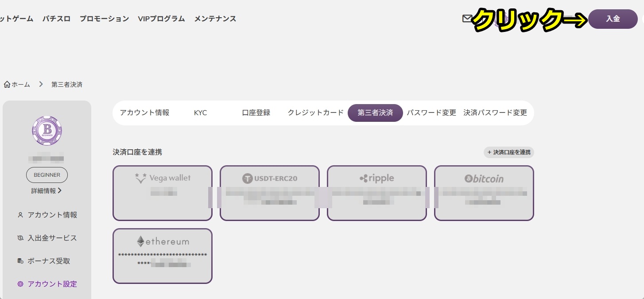The height and width of the screenshot is (299, 644).
Task: Click the bitcoin logo icon
Action: 469,179
